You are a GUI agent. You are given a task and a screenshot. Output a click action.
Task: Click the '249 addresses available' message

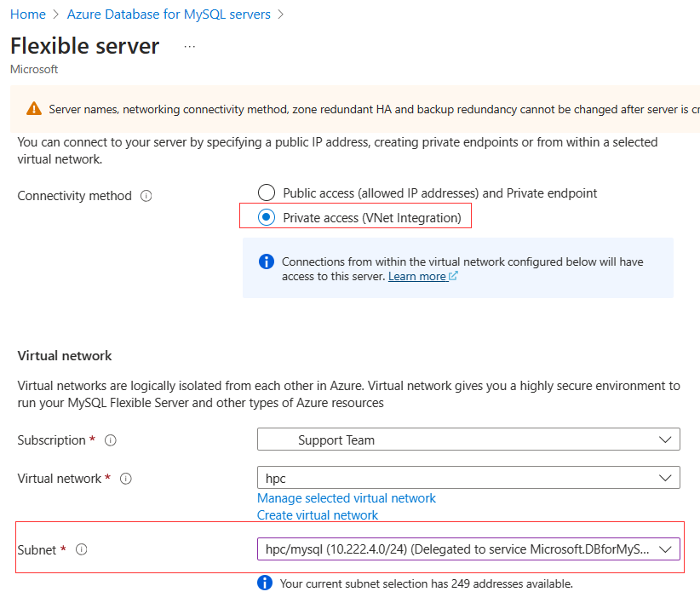tap(427, 583)
